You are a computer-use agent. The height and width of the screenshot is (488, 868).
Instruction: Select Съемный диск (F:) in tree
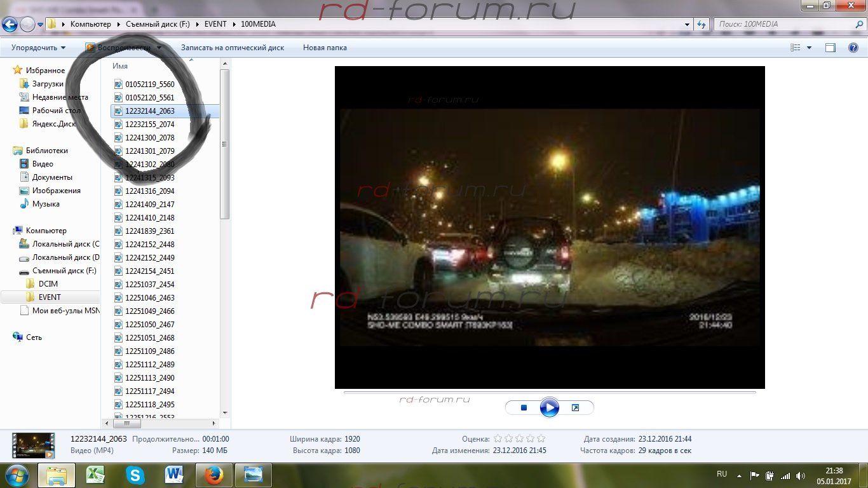point(64,271)
